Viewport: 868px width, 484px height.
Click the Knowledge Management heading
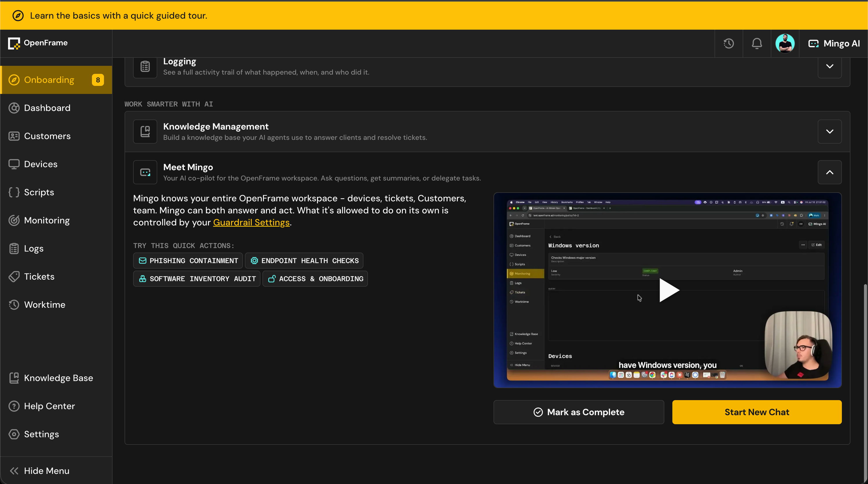pos(216,126)
